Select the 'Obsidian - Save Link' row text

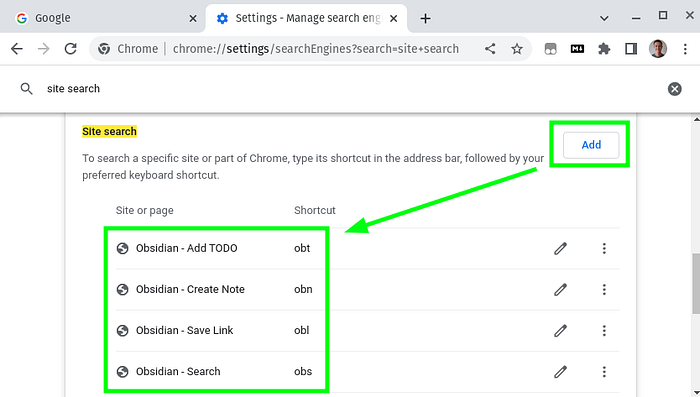(x=184, y=330)
